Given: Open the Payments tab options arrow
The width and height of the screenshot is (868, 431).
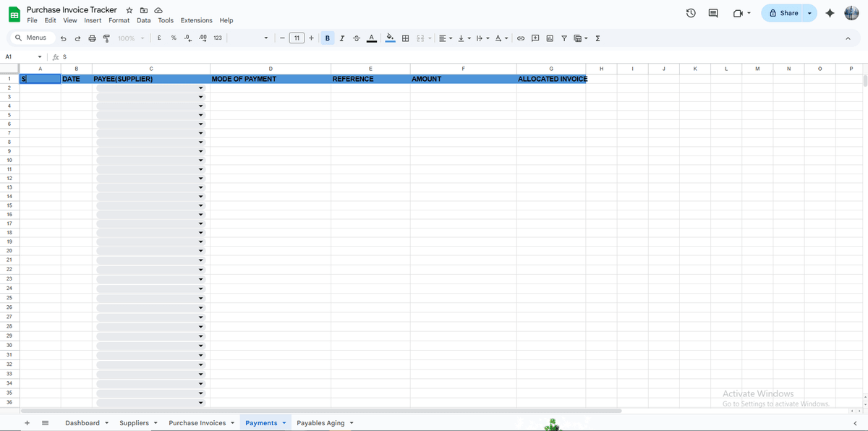Looking at the screenshot, I should [284, 423].
